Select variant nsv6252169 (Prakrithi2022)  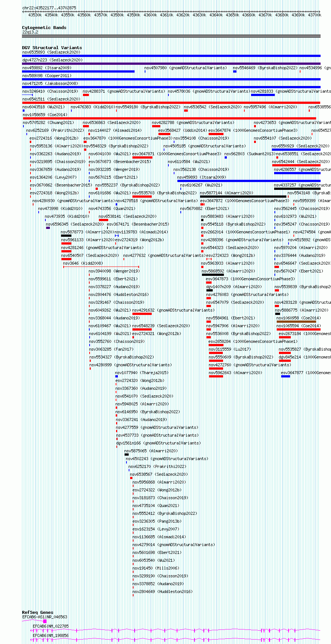coord(55,130)
